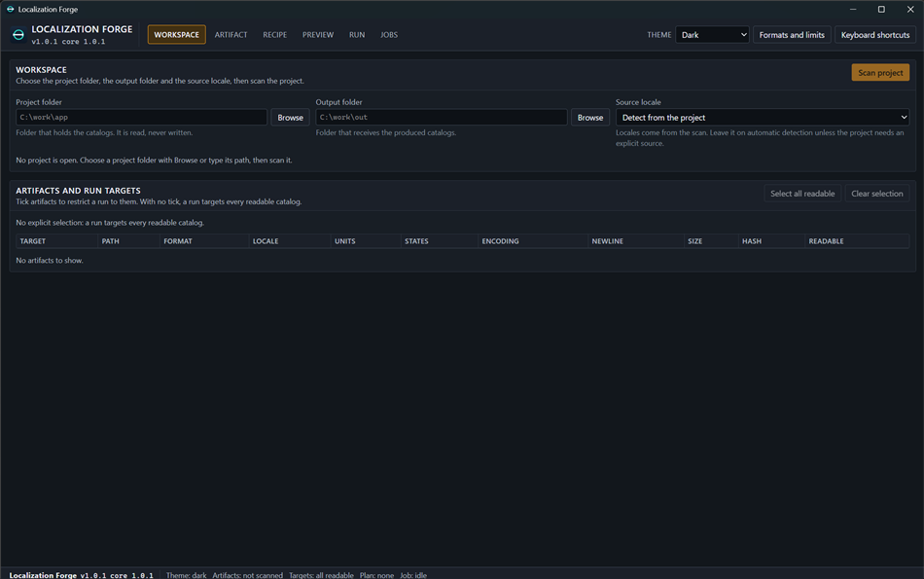924x579 pixels.
Task: Minimize the Localization Forge window
Action: [x=853, y=10]
